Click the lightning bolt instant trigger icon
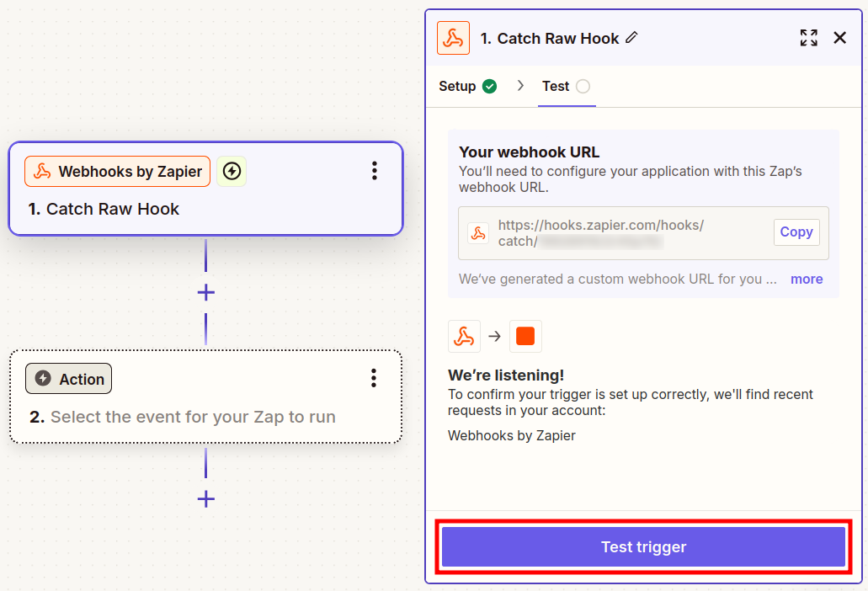 (x=232, y=172)
